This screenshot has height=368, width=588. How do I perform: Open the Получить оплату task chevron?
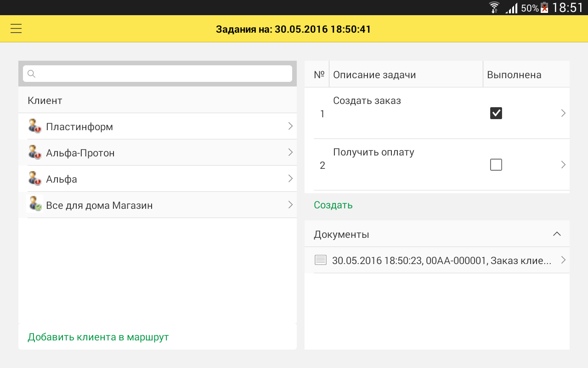[x=563, y=165]
